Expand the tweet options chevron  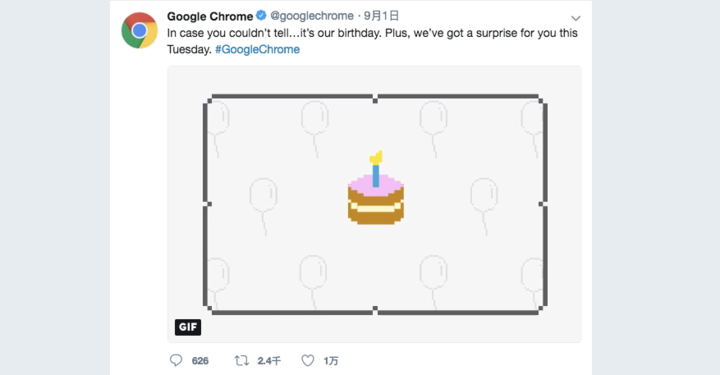[x=575, y=18]
